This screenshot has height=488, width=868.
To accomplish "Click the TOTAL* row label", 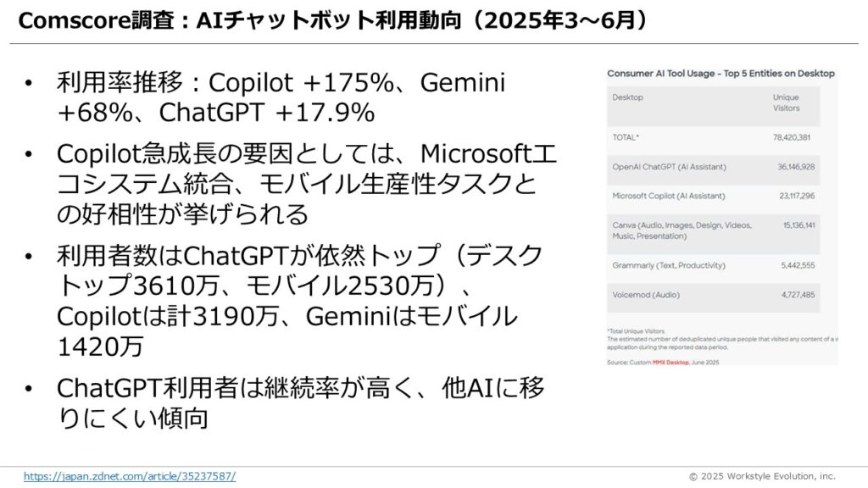I will pyautogui.click(x=626, y=136).
